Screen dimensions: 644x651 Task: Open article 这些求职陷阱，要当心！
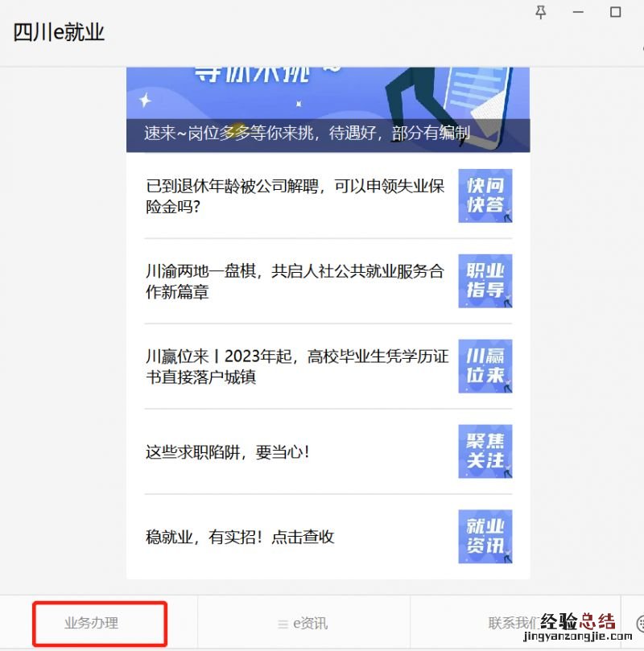pyautogui.click(x=228, y=451)
